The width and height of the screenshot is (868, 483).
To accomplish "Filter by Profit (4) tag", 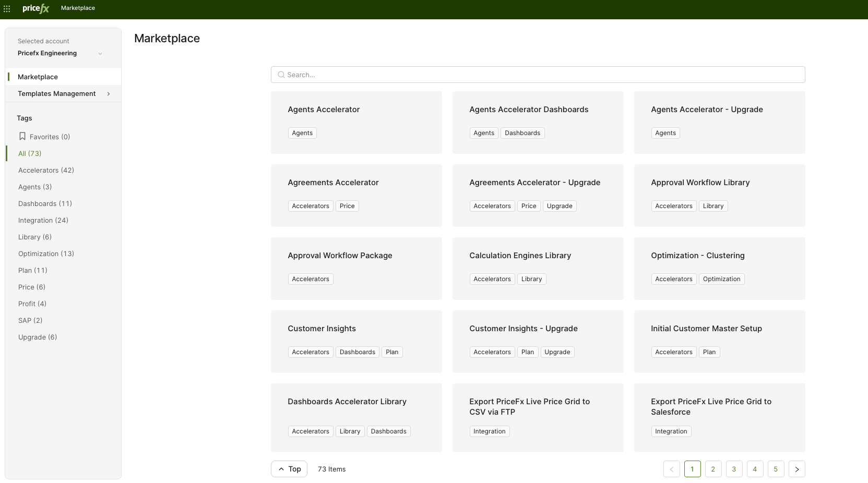I will 32,304.
